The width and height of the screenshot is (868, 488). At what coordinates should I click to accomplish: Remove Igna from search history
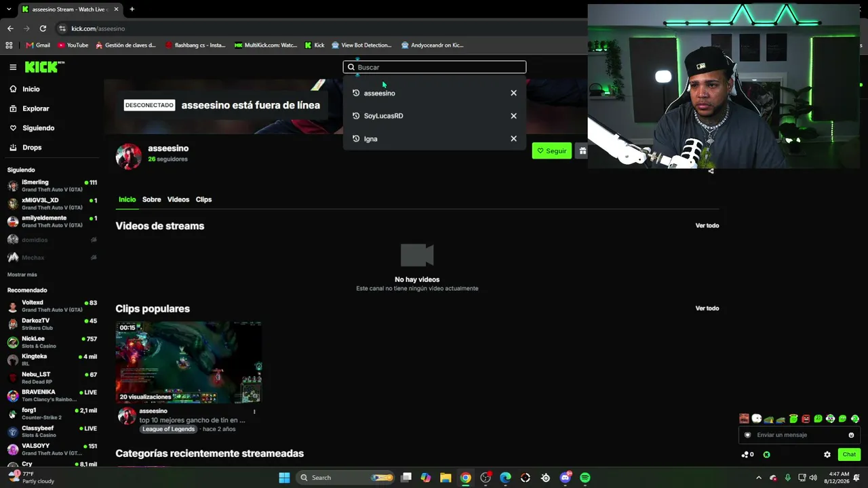pyautogui.click(x=513, y=139)
